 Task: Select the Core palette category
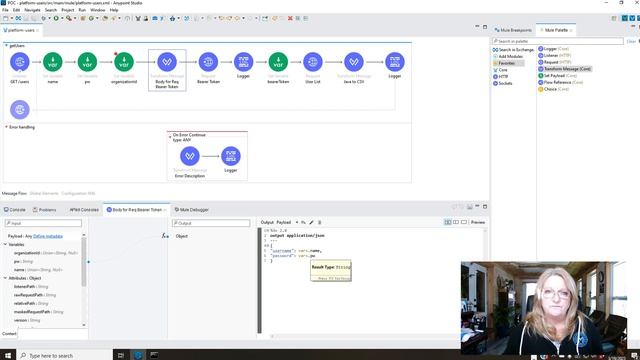click(500, 70)
